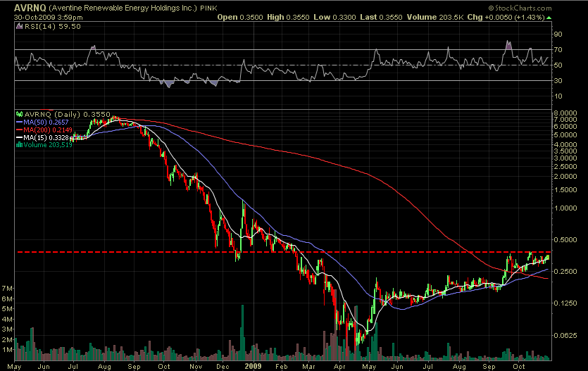Click the Mar label on time axis
The width and height of the screenshot is (588, 371).
point(308,367)
